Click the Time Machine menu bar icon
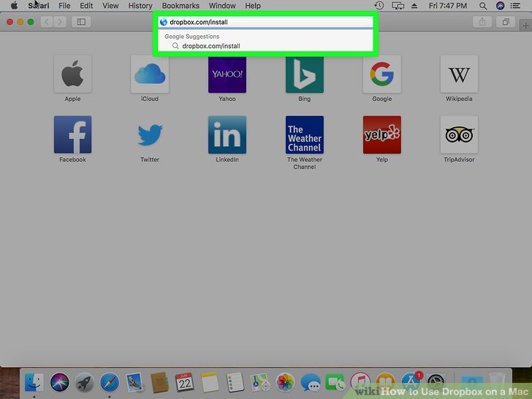 (x=379, y=5)
